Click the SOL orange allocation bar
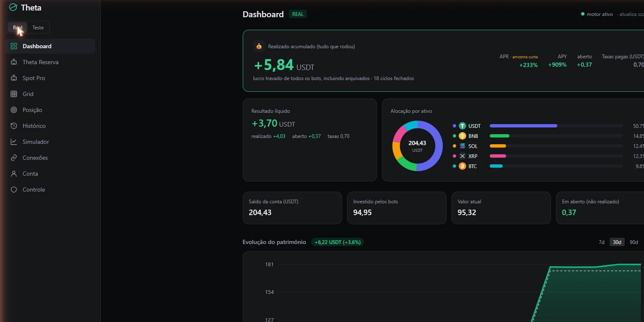The width and height of the screenshot is (644, 322). [x=498, y=146]
